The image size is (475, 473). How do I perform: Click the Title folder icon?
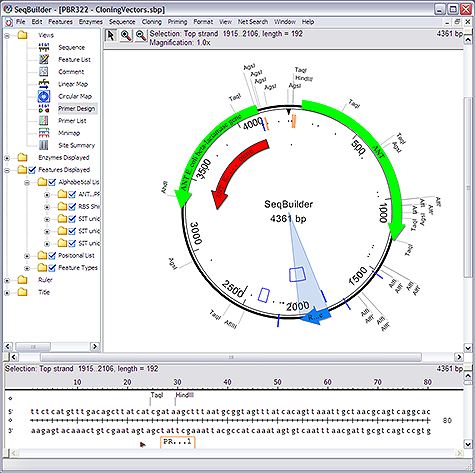(22, 292)
